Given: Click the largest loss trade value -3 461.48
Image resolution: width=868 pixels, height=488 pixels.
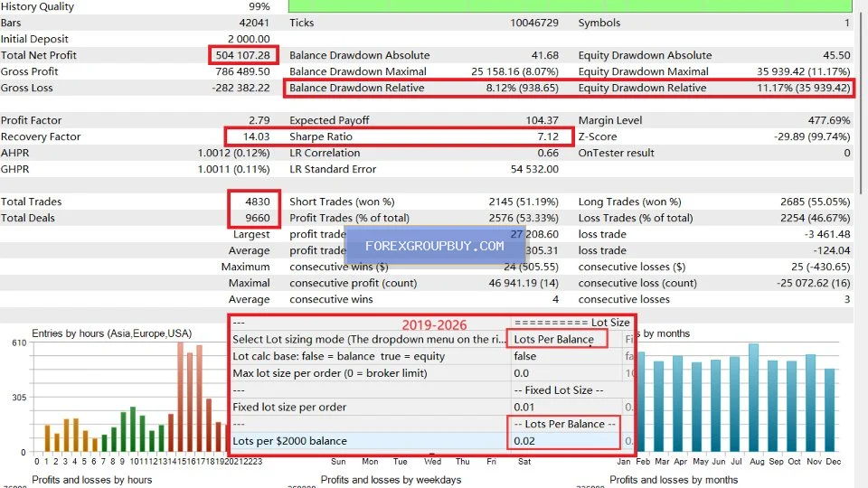Looking at the screenshot, I should coord(827,234).
